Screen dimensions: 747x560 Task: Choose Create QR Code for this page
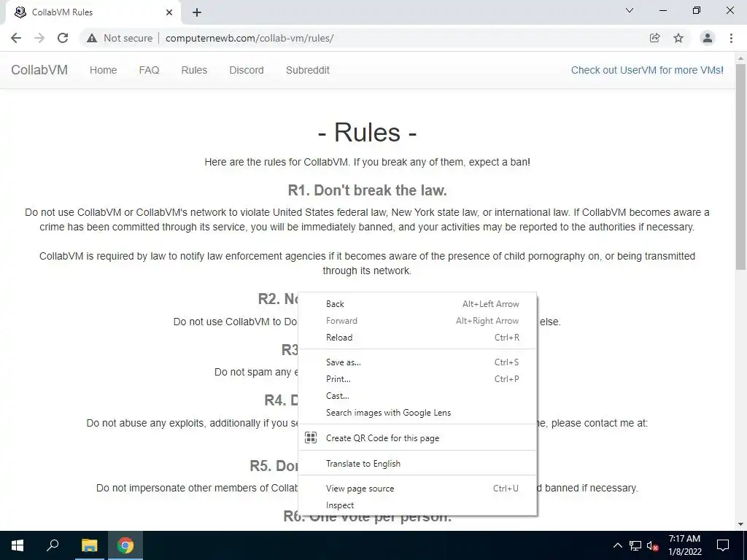coord(417,437)
